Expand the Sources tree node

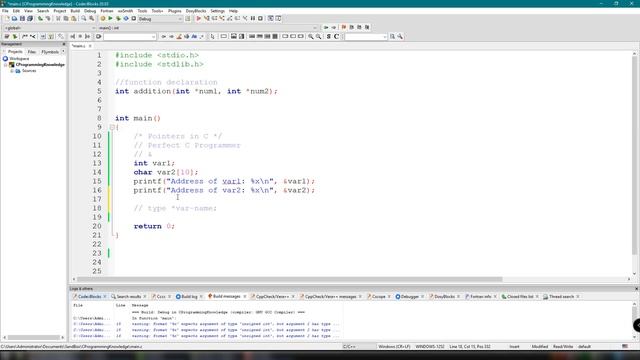click(12, 71)
